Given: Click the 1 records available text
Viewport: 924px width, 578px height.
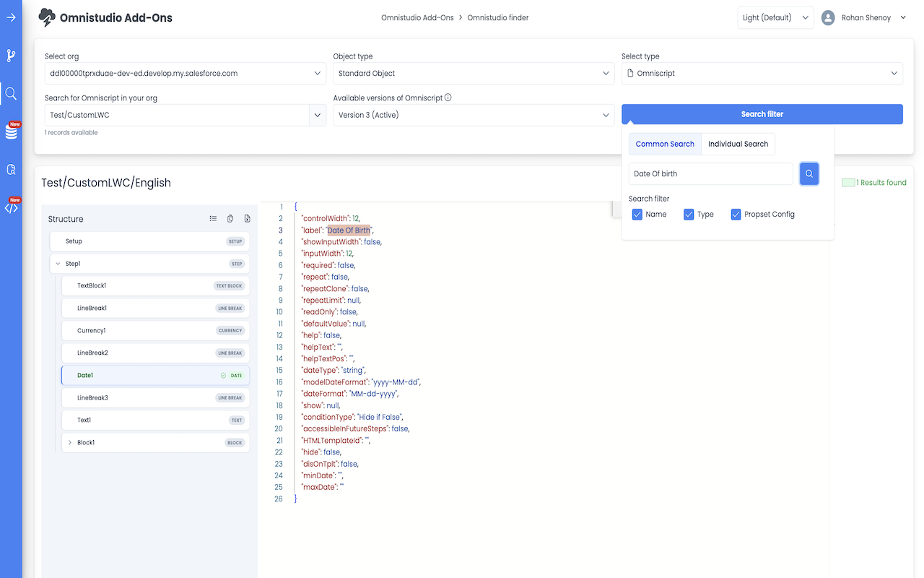Looking at the screenshot, I should [x=71, y=133].
